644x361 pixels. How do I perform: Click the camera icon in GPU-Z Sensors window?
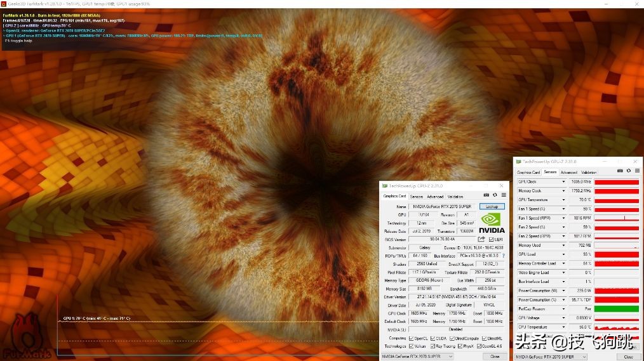pos(620,171)
